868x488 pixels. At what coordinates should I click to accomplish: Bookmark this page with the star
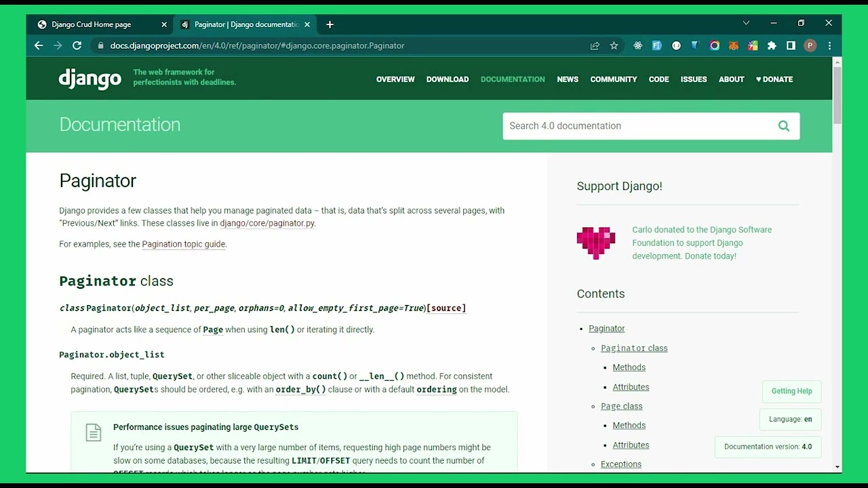point(614,45)
